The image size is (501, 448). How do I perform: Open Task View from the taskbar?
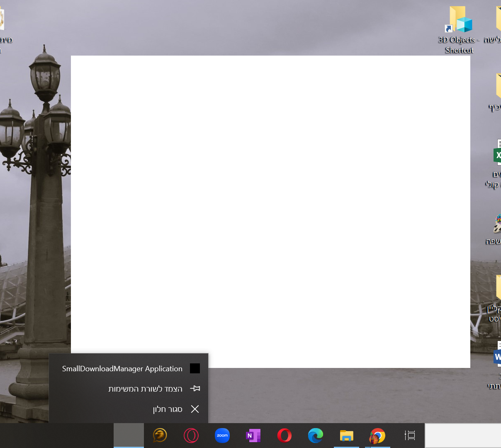(x=410, y=436)
